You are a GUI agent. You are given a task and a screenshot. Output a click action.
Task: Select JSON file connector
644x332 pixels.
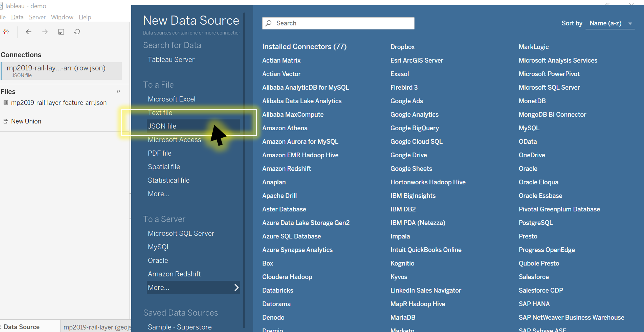162,126
